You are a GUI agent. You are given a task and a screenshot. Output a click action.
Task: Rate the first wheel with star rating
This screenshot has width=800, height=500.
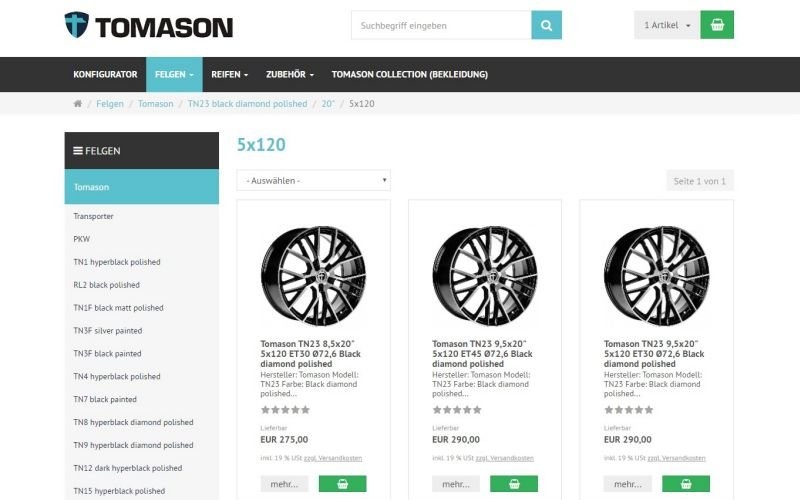click(x=285, y=410)
